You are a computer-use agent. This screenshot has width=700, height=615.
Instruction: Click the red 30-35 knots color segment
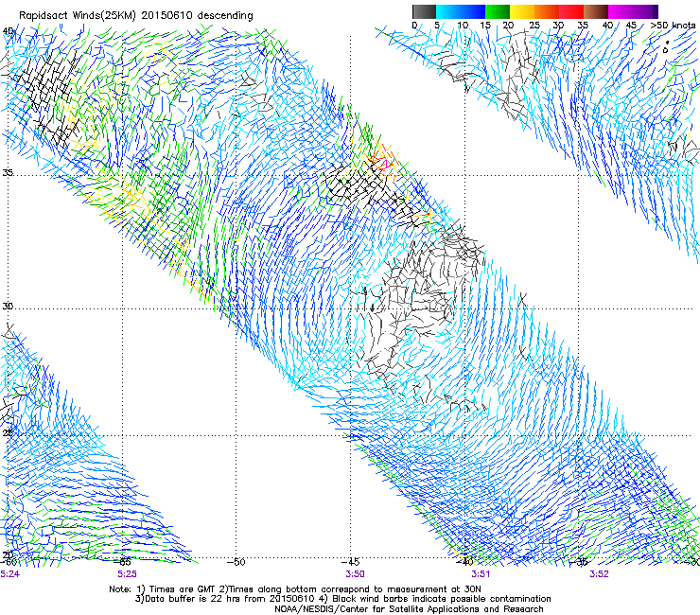(x=571, y=11)
